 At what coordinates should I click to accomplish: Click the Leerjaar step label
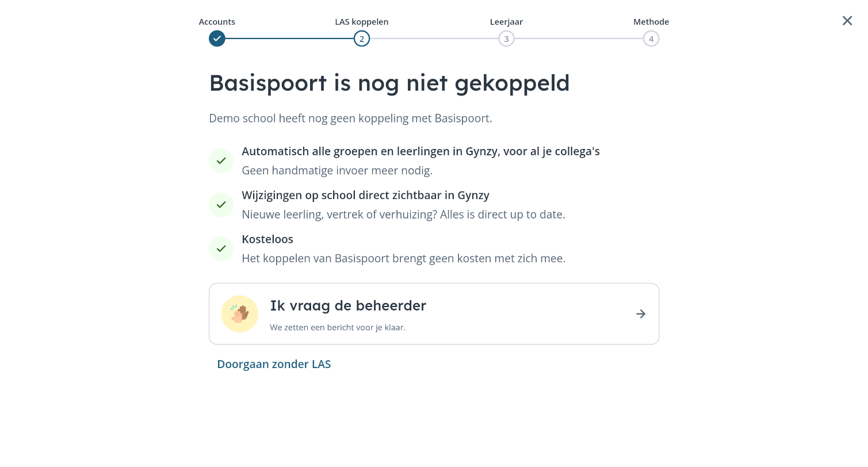pyautogui.click(x=506, y=22)
